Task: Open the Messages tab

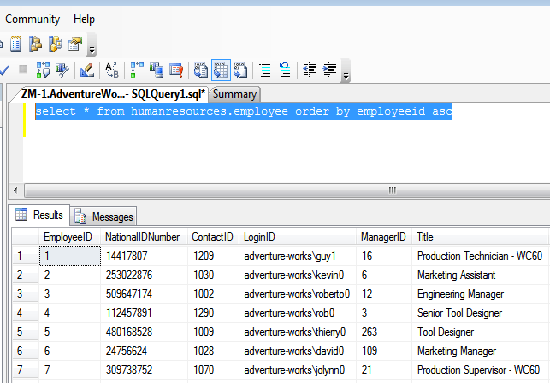Action: tap(103, 216)
